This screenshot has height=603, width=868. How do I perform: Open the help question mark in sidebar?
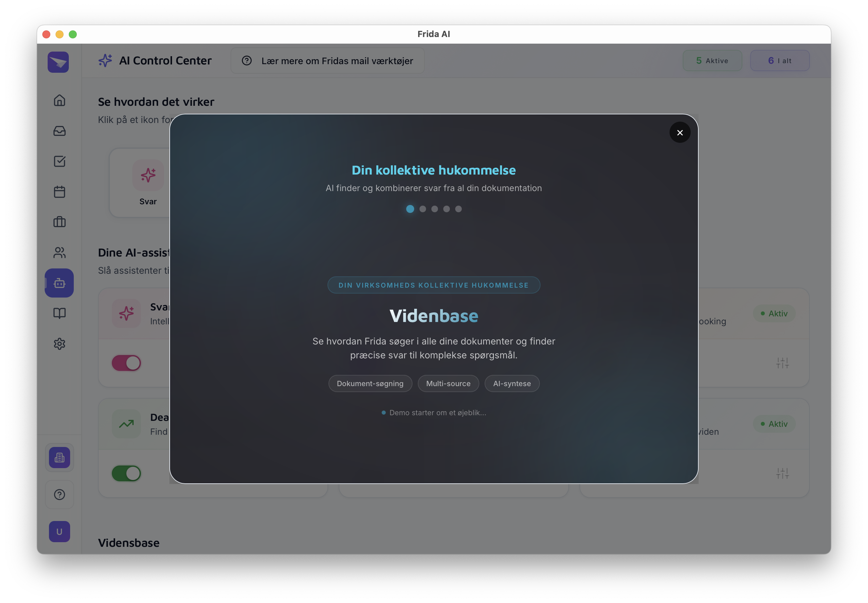click(x=59, y=495)
